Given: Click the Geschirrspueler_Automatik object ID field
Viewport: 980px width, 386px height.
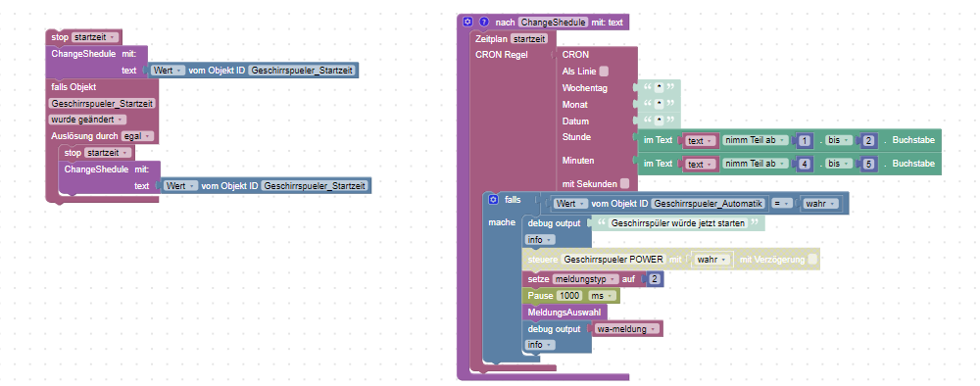Looking at the screenshot, I should click(x=708, y=204).
